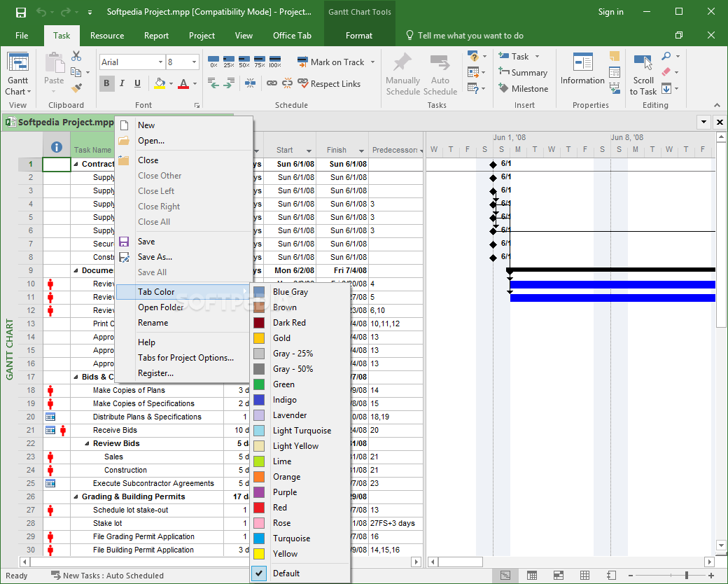Set task to 100% complete
The height and width of the screenshot is (584, 728).
pyautogui.click(x=275, y=62)
